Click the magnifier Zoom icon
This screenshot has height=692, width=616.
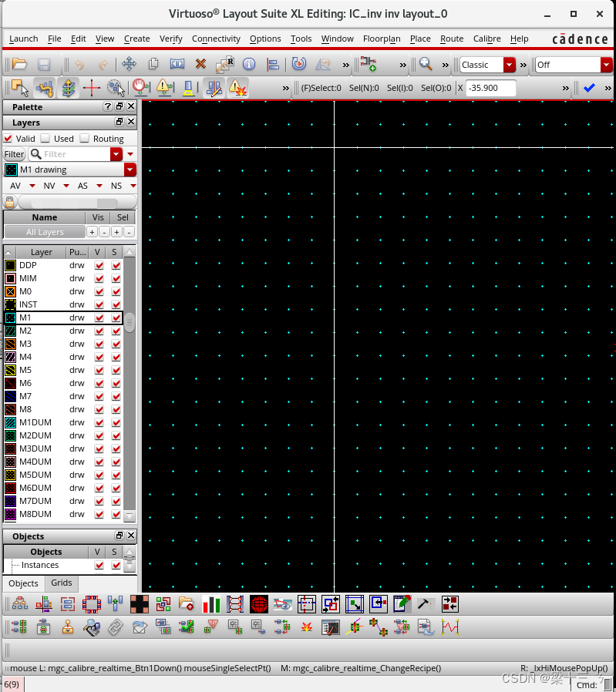(x=426, y=64)
